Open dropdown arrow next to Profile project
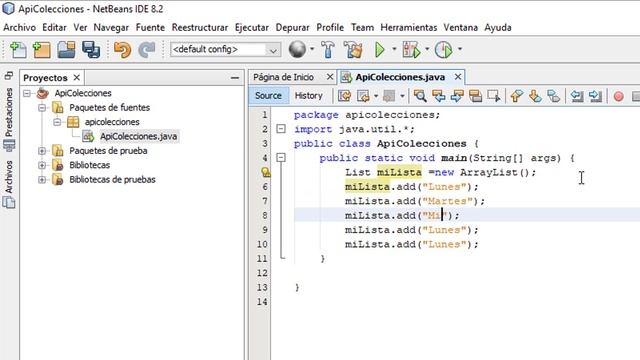 [x=460, y=49]
